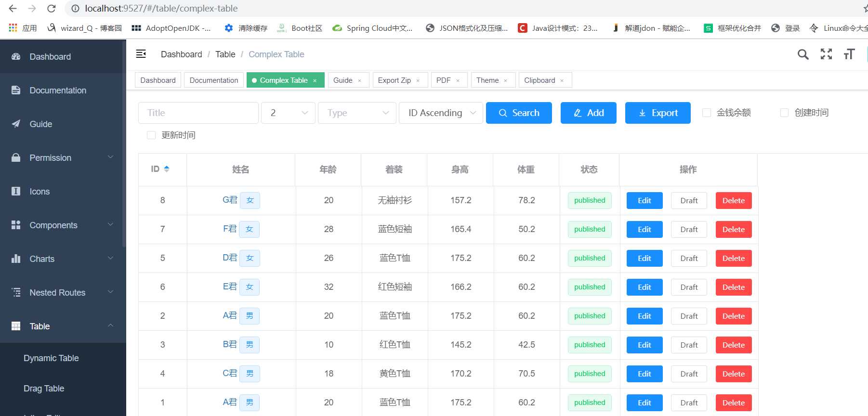Click Edit for row ID 4
868x416 pixels.
[x=644, y=374]
